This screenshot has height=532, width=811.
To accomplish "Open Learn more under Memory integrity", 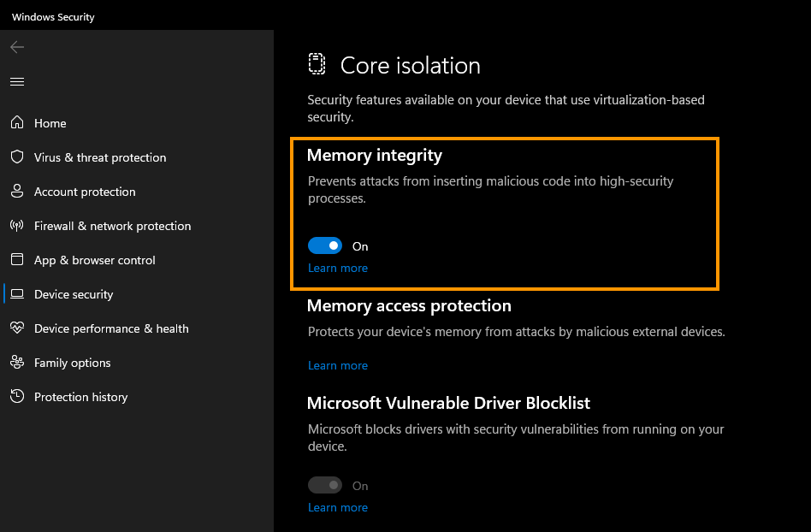I will tap(338, 268).
